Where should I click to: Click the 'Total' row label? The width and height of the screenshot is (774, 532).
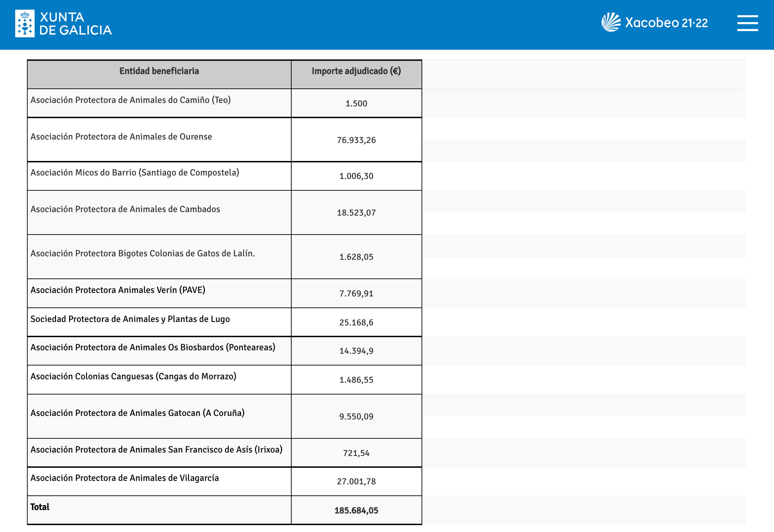(40, 507)
